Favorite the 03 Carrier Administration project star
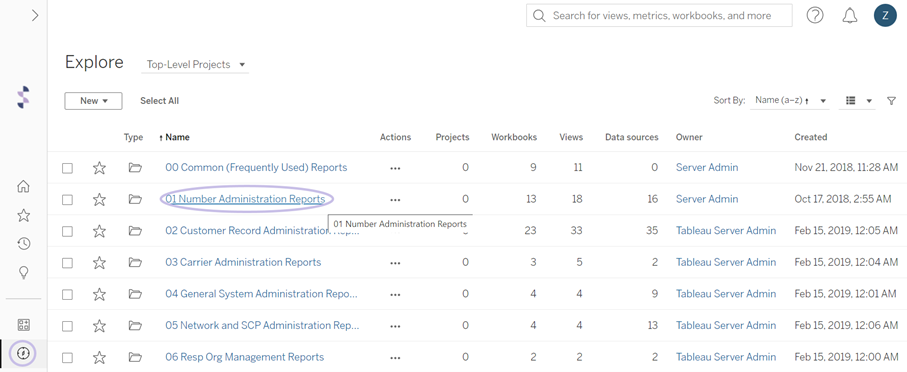 99,262
